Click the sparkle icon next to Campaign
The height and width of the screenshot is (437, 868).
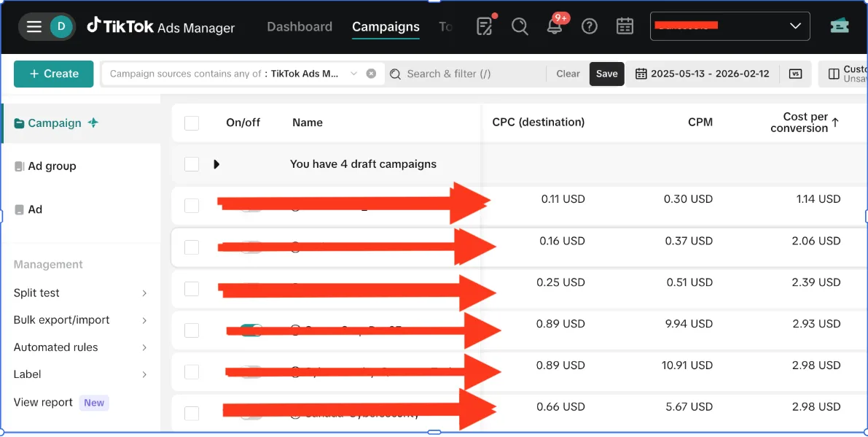tap(93, 123)
